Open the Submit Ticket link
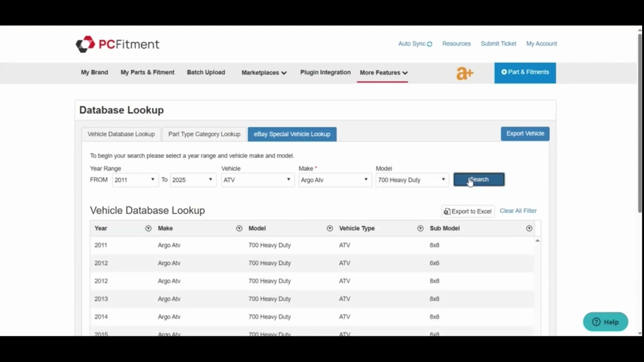 pos(499,44)
